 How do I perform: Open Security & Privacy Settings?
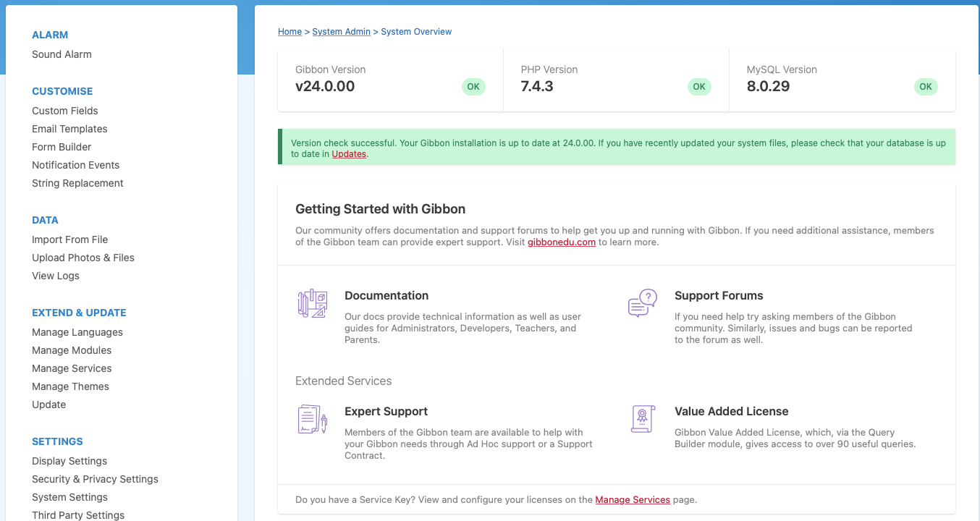tap(95, 479)
